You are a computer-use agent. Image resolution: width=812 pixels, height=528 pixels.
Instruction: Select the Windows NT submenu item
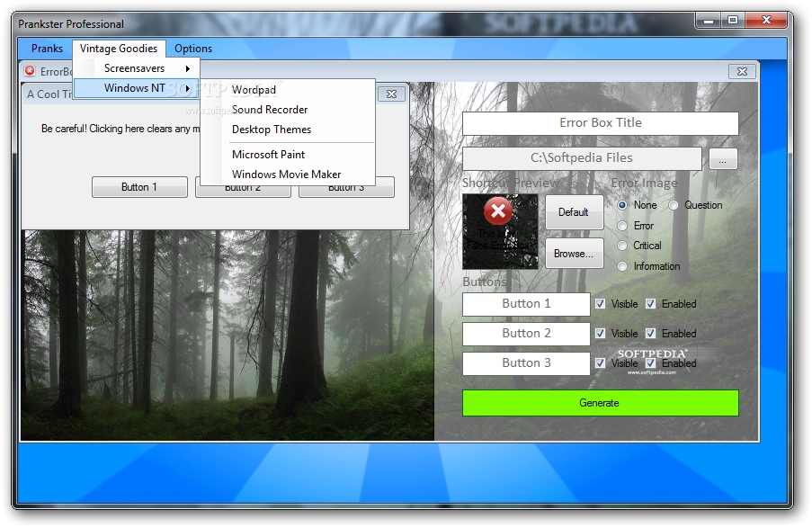[x=136, y=88]
